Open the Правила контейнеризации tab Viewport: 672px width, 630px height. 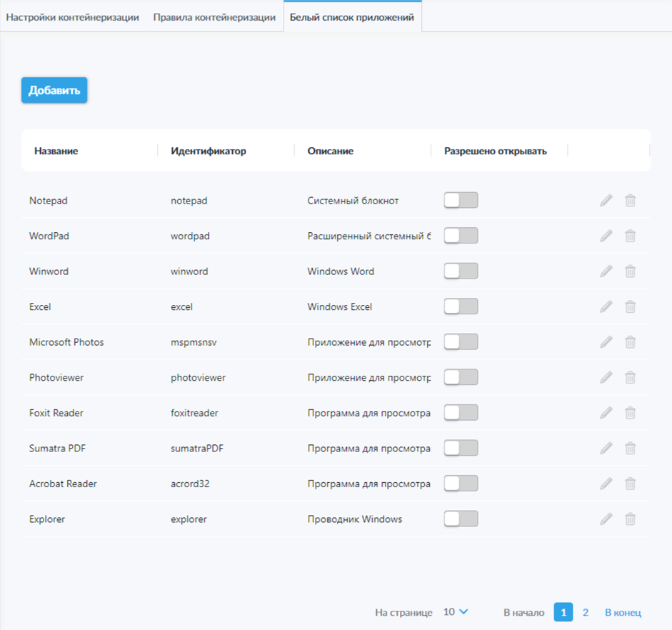(x=214, y=17)
